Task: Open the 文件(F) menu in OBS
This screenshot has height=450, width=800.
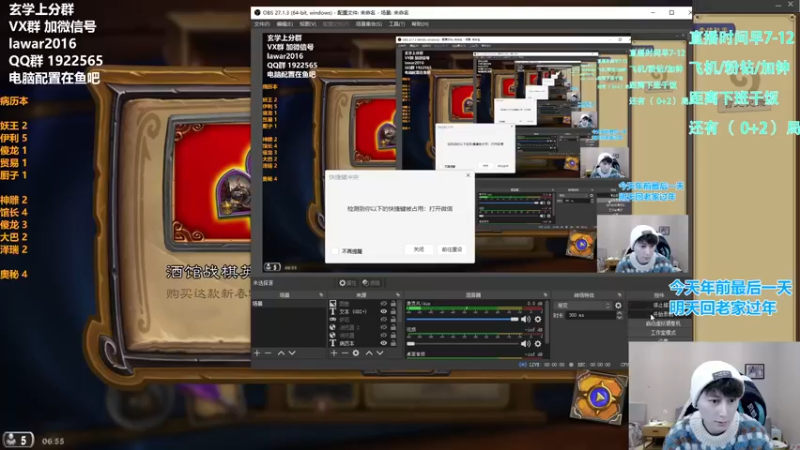Action: point(262,24)
